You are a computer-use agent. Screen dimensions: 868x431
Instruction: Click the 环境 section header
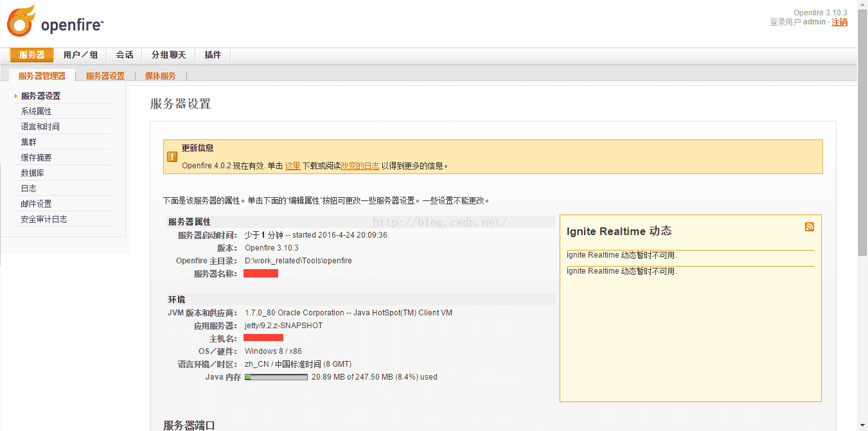[177, 299]
